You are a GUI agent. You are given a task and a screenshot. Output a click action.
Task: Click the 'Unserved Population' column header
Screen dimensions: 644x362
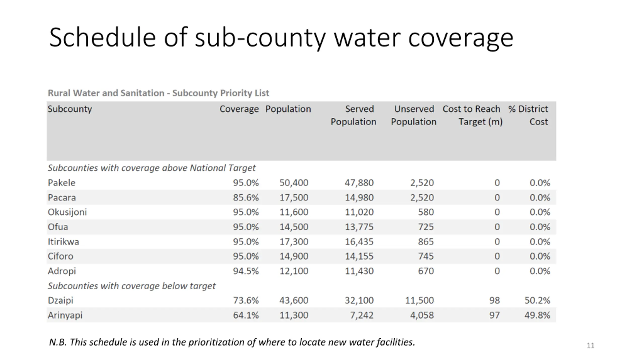414,115
